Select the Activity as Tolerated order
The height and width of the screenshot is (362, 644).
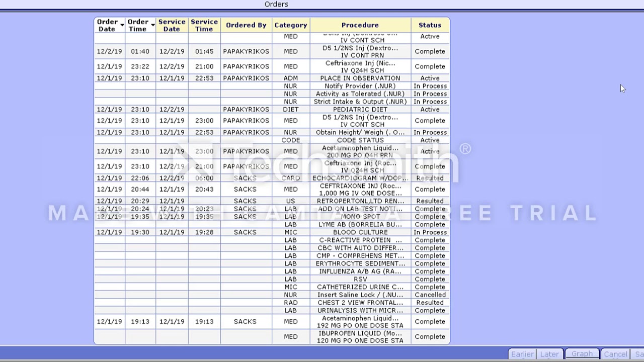pyautogui.click(x=360, y=94)
